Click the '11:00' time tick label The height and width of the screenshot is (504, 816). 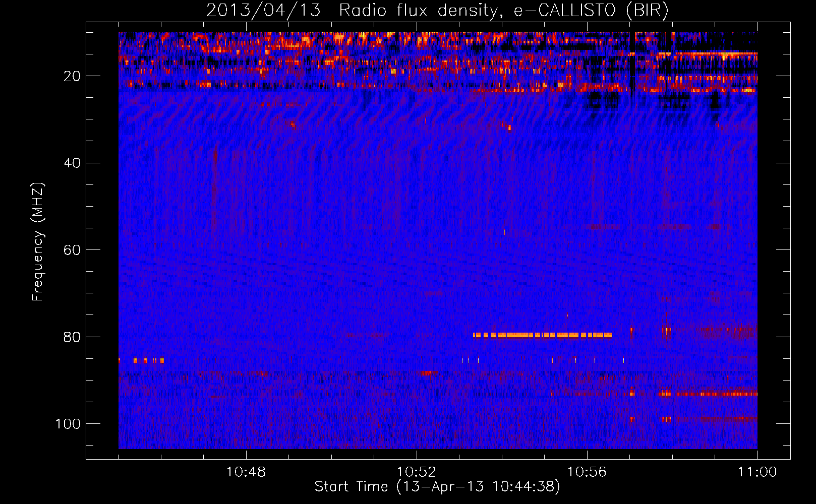757,472
